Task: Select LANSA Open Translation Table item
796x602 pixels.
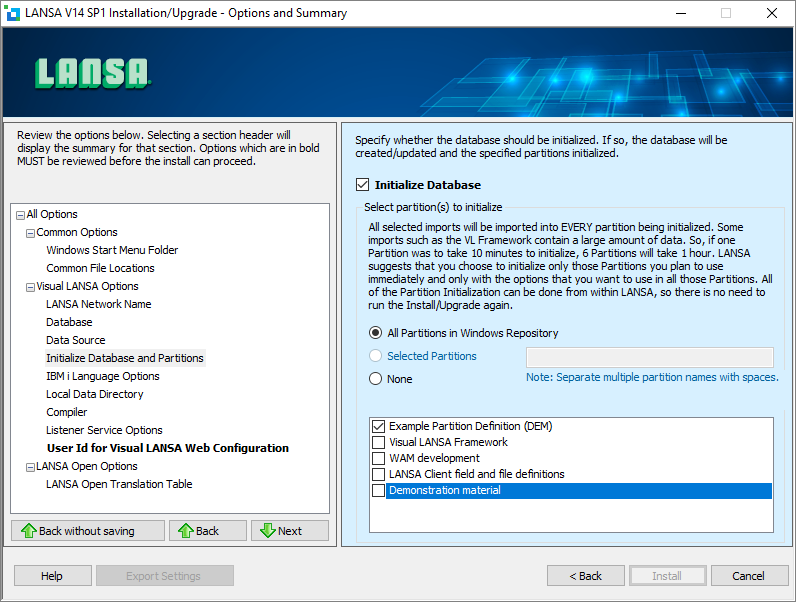Action: [x=119, y=484]
